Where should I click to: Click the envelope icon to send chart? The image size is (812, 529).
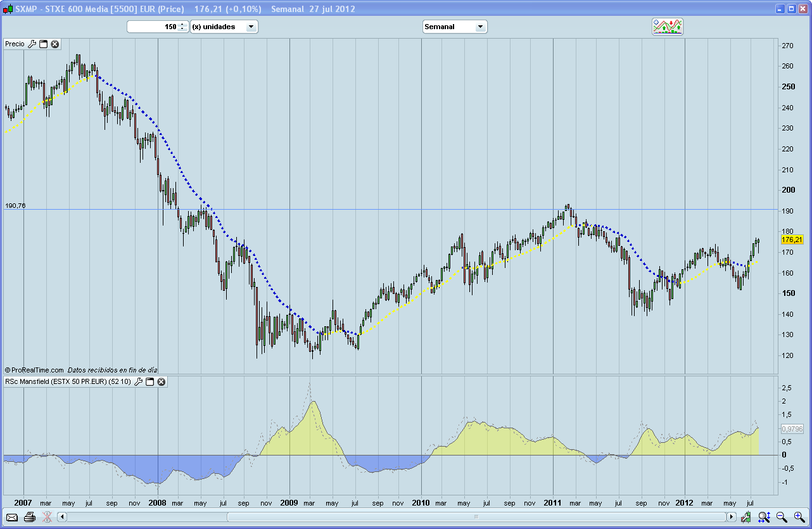[12, 518]
